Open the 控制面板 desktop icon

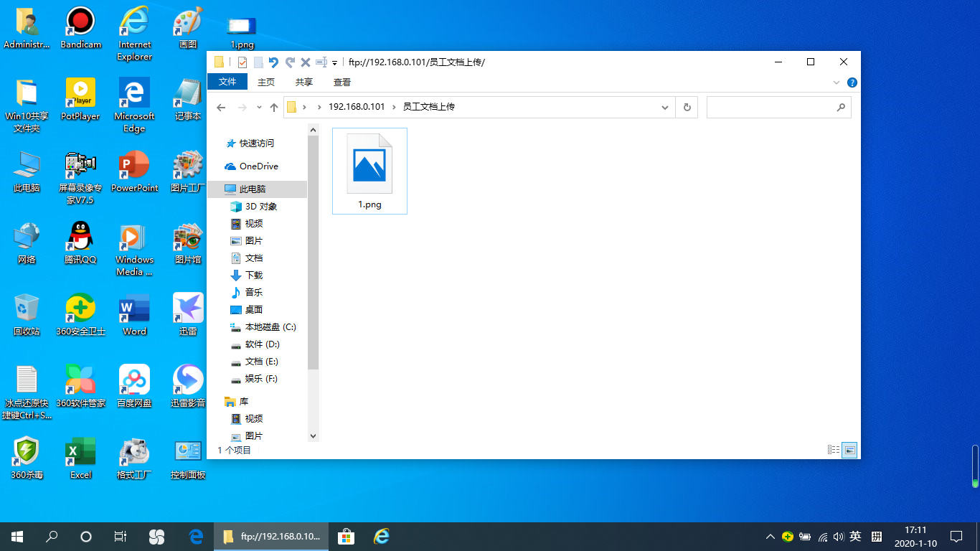[x=188, y=458]
